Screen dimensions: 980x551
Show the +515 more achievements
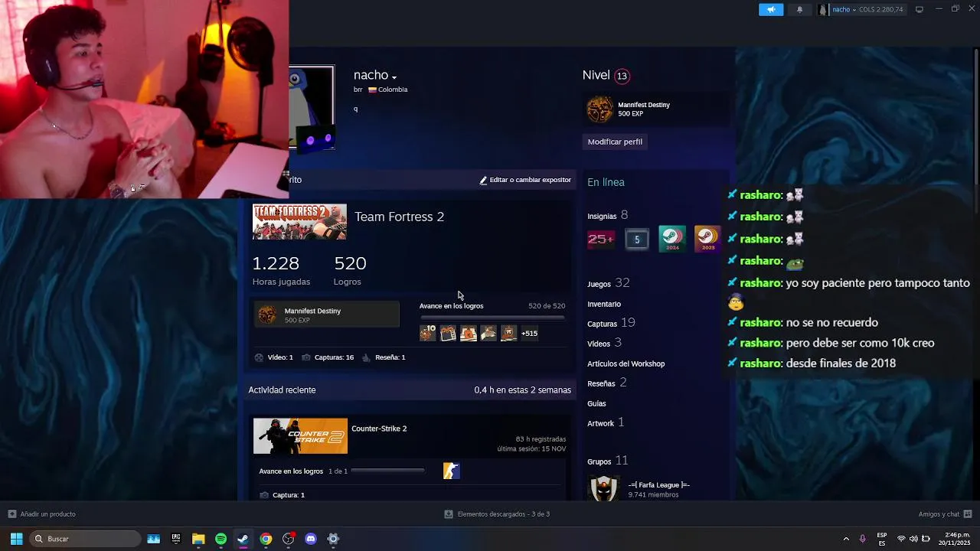coord(529,333)
